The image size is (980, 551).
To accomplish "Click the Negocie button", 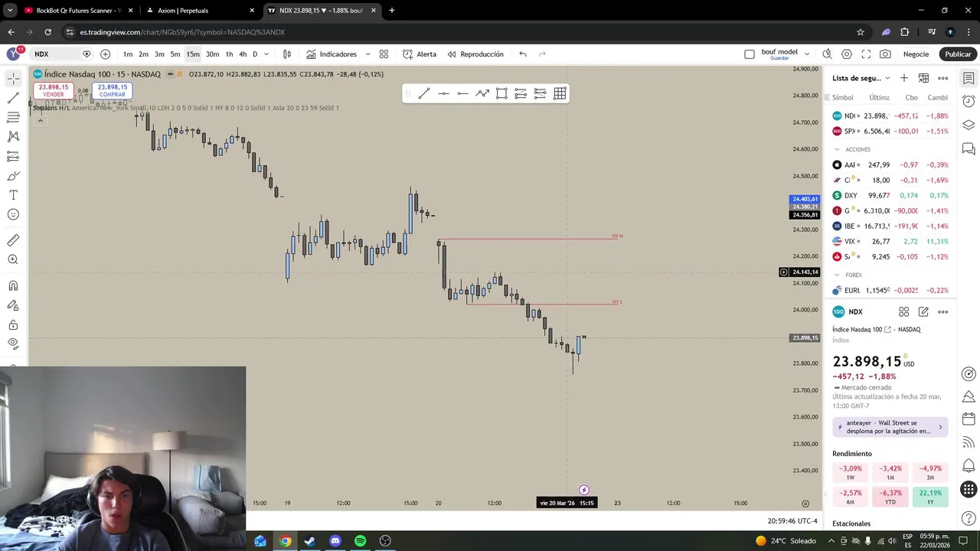I will (916, 54).
